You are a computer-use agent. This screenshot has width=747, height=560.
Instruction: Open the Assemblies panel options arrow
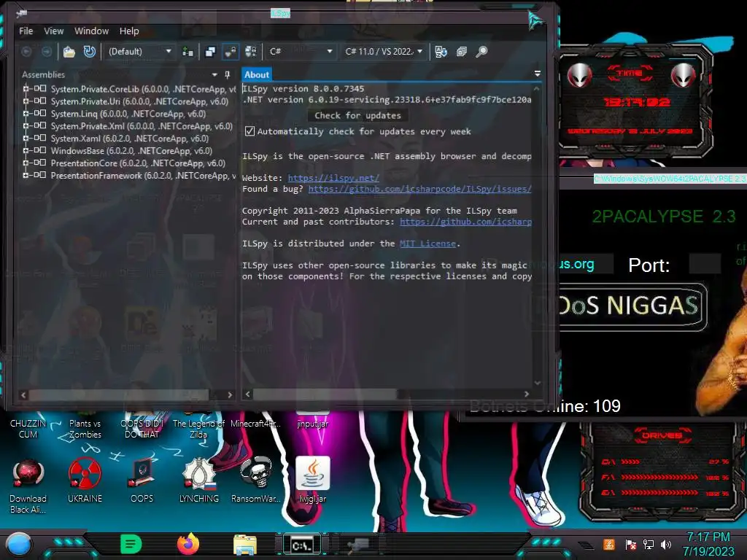(x=214, y=75)
